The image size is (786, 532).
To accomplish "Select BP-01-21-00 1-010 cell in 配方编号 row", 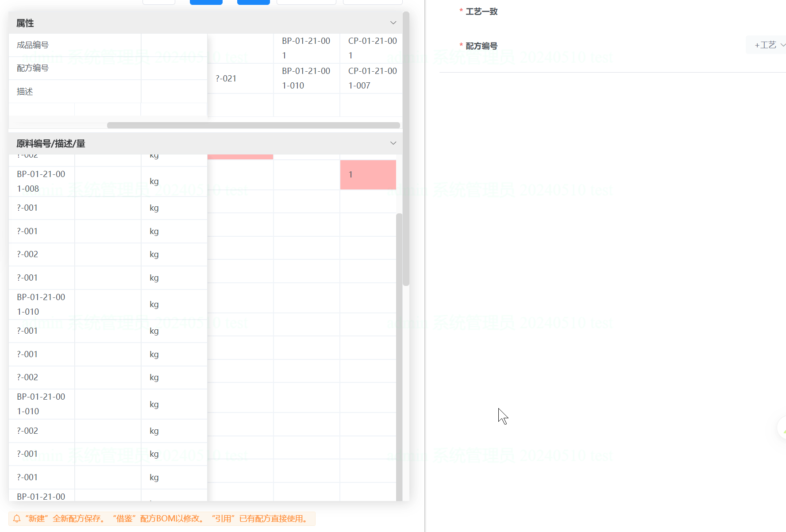I will 307,78.
